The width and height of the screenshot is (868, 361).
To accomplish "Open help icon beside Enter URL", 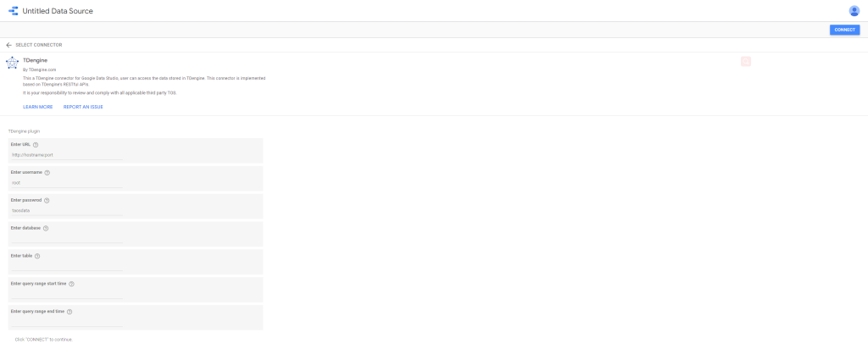I will tap(36, 145).
